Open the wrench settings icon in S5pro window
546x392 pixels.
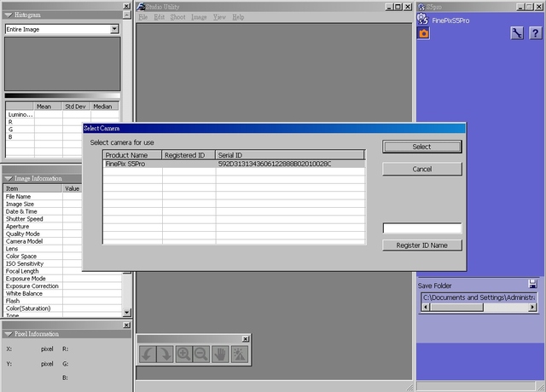517,33
